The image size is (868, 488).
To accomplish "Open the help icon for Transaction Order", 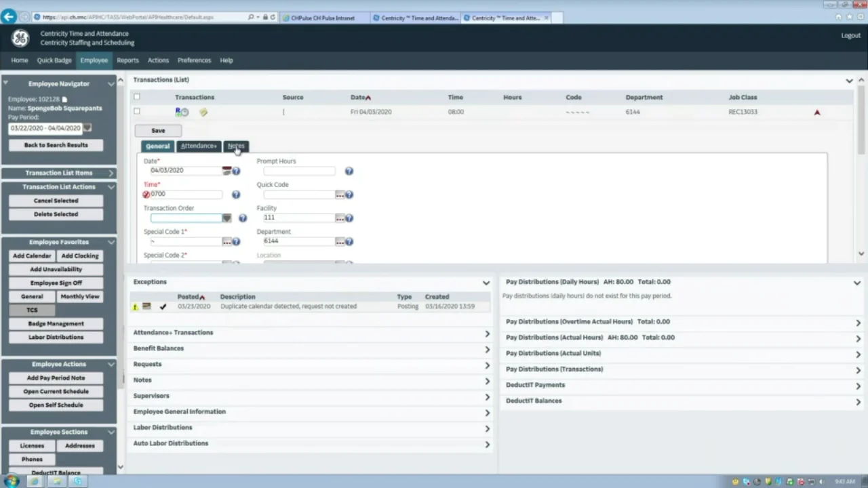I will [x=243, y=218].
